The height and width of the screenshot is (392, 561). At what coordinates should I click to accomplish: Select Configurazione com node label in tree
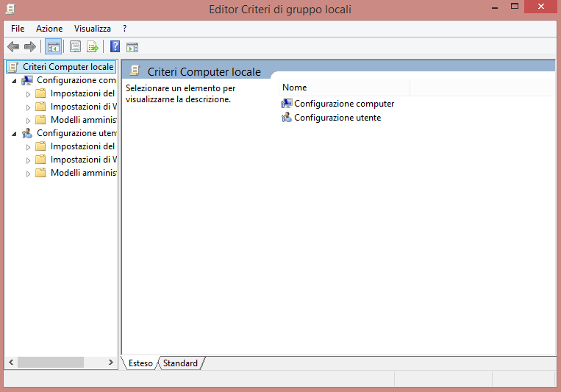(76, 80)
